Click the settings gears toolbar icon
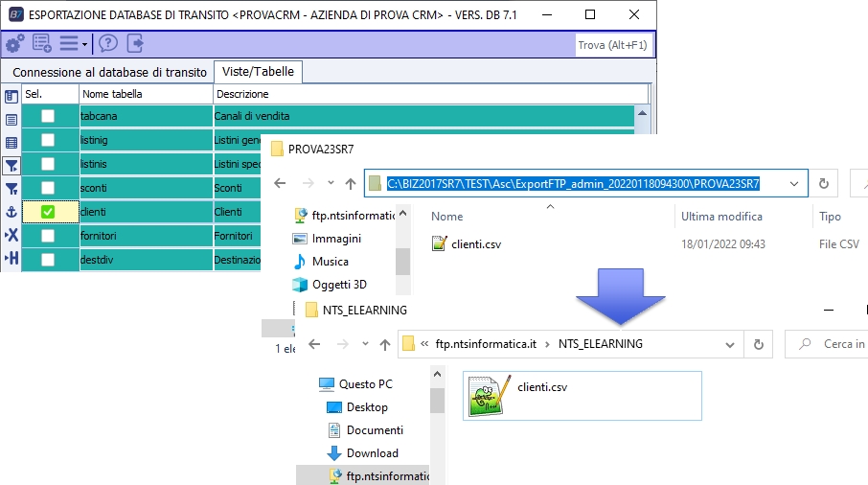This screenshot has width=868, height=485. [15, 43]
